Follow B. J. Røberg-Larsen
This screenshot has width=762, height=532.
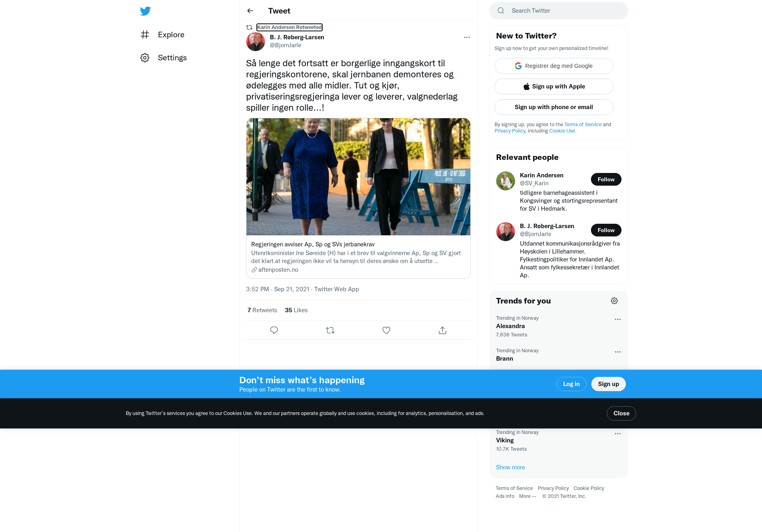click(606, 230)
